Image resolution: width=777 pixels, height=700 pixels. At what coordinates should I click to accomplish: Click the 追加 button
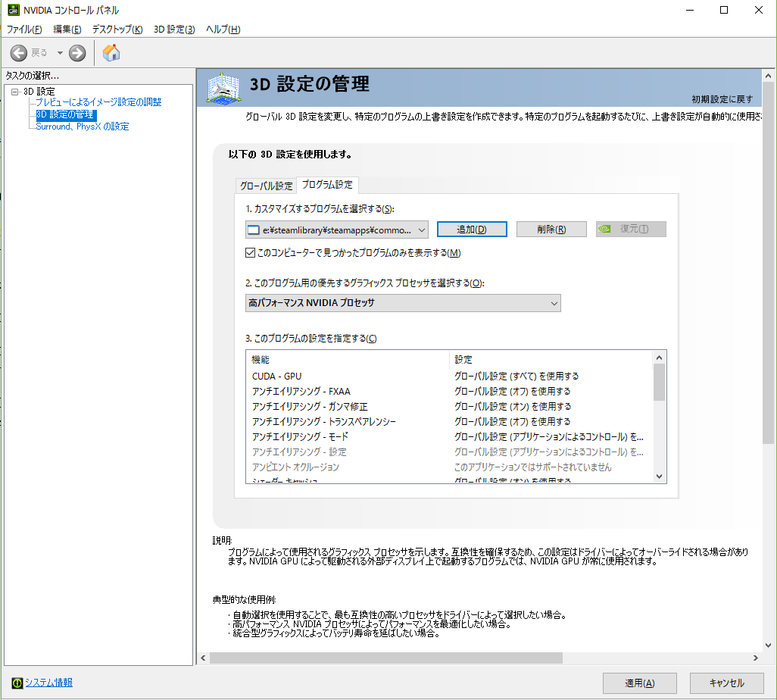(472, 230)
